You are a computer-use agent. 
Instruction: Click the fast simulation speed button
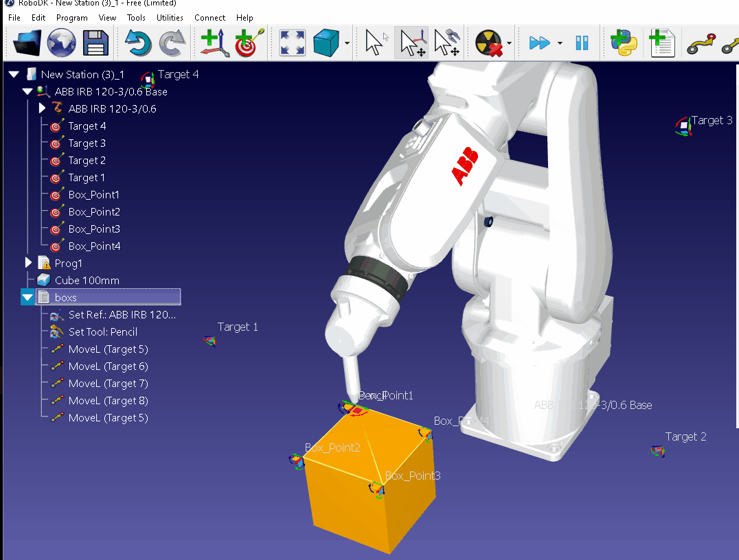(540, 43)
